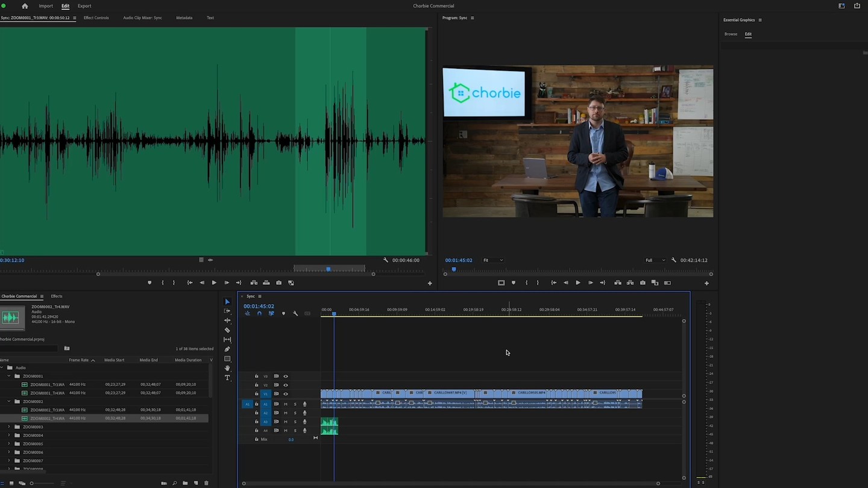Click the Import button
This screenshot has width=868, height=488.
point(46,6)
